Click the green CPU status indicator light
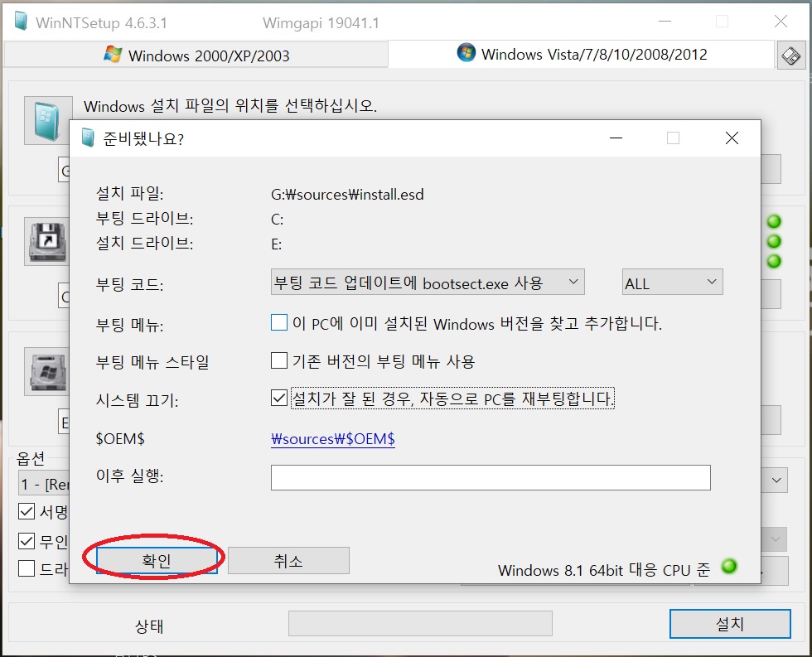 [x=729, y=567]
